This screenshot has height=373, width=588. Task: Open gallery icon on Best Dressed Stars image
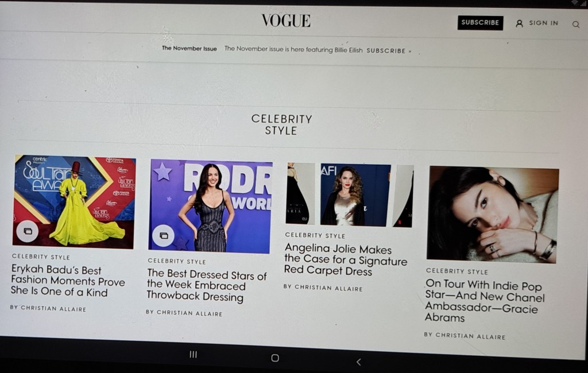click(164, 235)
